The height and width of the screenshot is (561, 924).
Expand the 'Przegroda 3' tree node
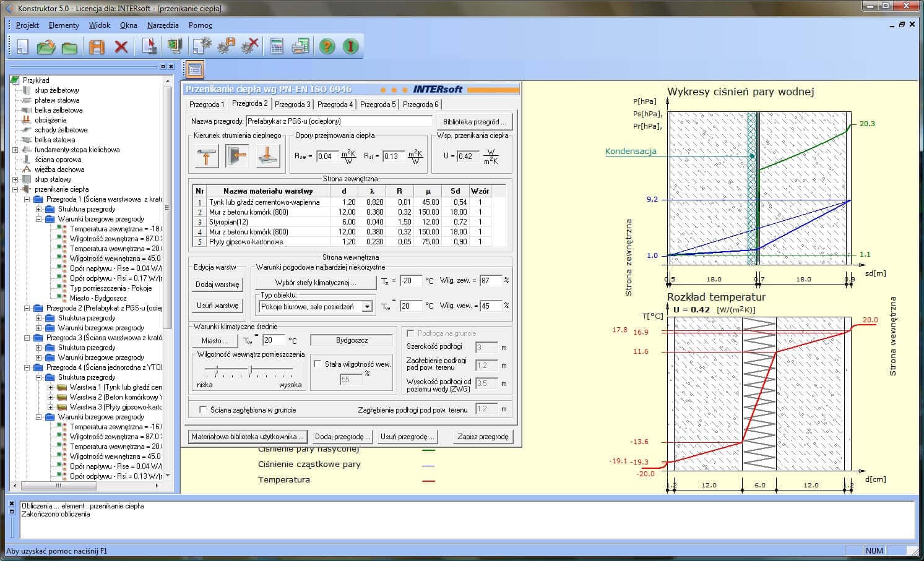pos(27,338)
